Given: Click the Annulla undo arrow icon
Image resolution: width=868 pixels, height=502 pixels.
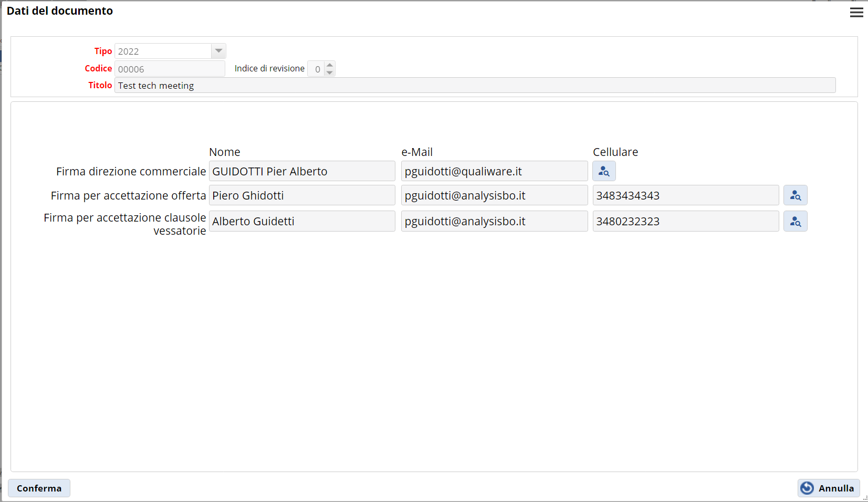Looking at the screenshot, I should tap(807, 488).
